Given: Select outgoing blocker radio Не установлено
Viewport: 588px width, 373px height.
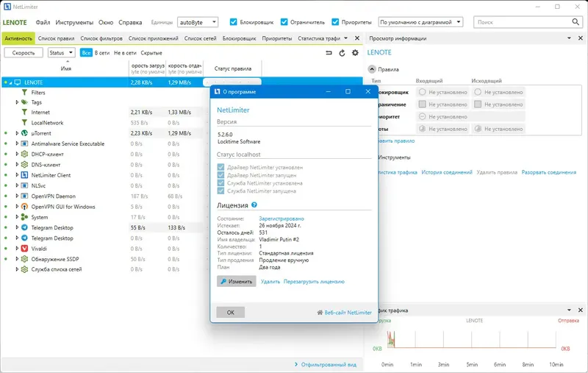Looking at the screenshot, I should 478,92.
